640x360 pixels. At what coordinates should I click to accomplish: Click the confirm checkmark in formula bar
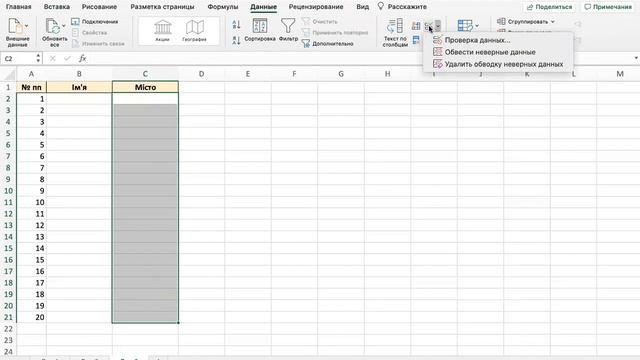67,58
